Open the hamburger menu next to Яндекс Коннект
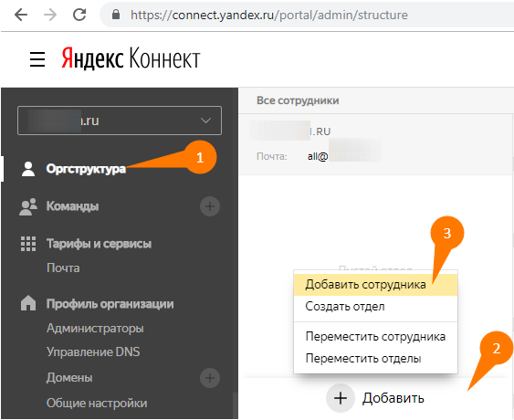 pos(37,59)
